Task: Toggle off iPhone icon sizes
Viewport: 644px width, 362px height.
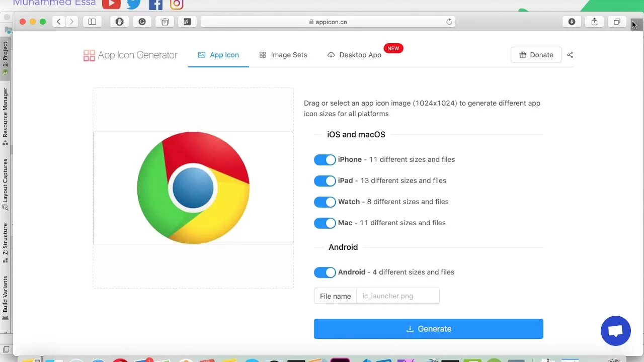Action: pyautogui.click(x=325, y=160)
